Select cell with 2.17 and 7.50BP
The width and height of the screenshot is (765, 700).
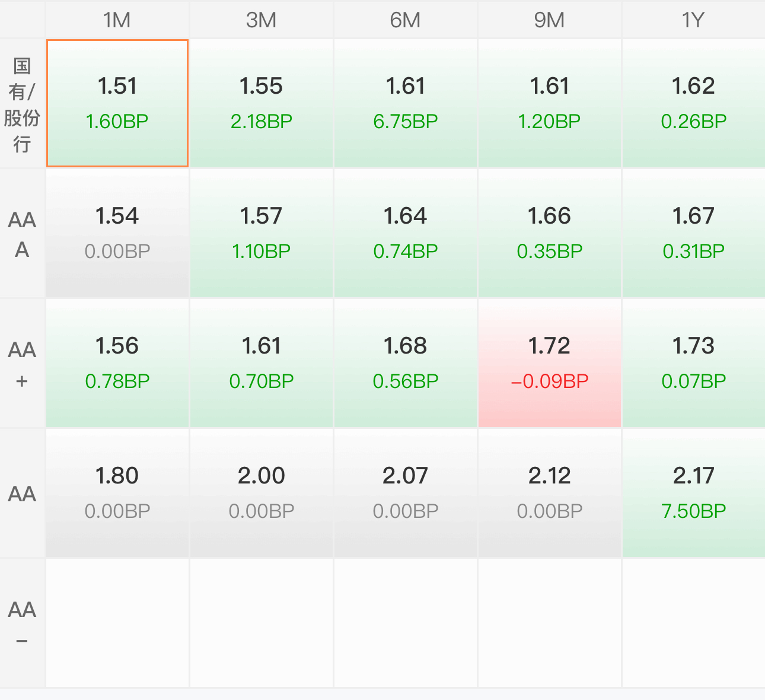click(x=694, y=493)
